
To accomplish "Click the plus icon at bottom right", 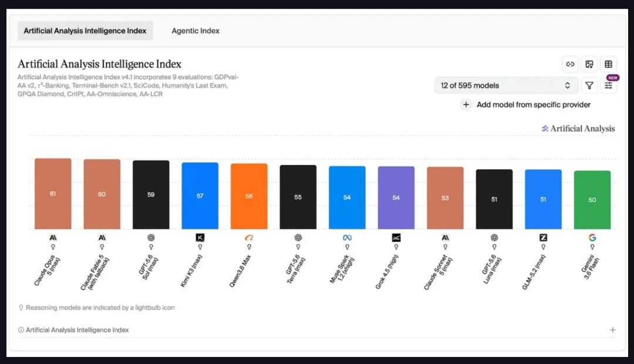I will point(612,330).
